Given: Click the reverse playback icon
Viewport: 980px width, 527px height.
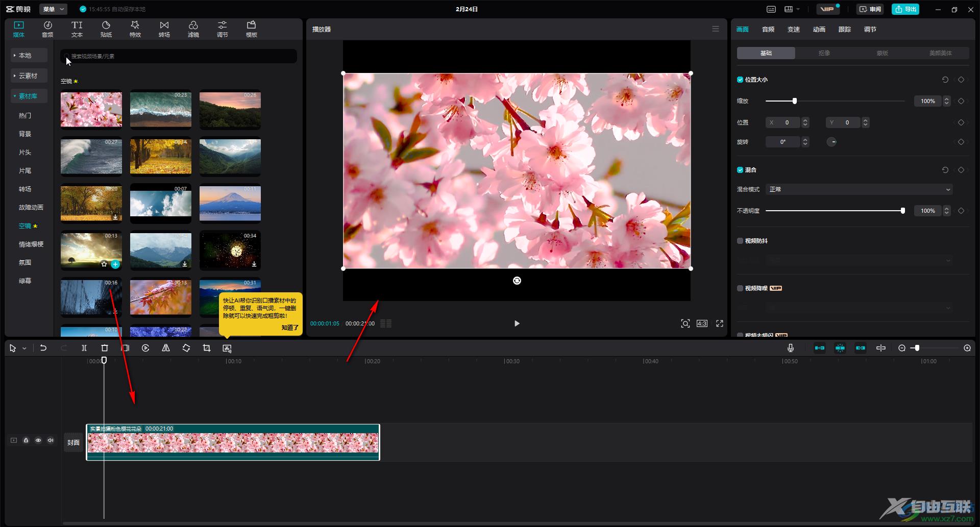Looking at the screenshot, I should [x=145, y=348].
